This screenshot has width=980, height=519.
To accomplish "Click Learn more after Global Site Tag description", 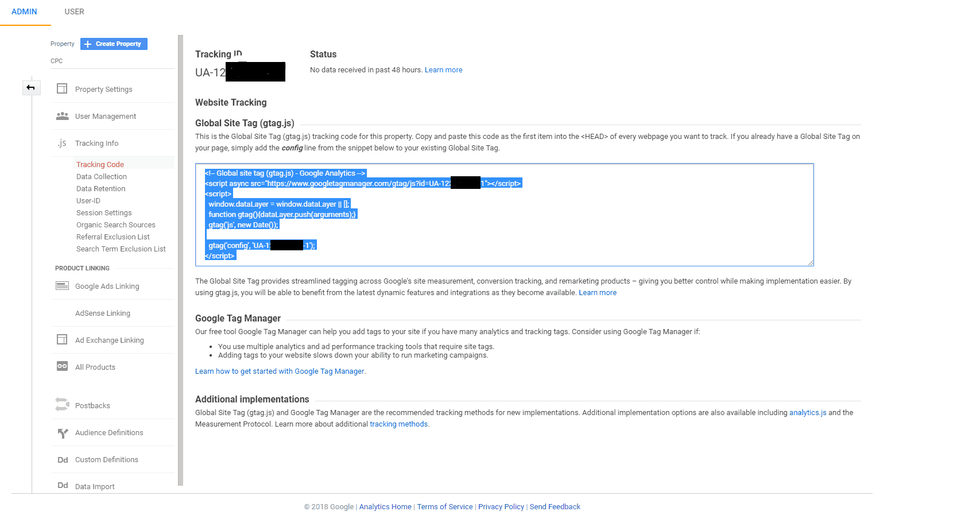I will pyautogui.click(x=598, y=293).
